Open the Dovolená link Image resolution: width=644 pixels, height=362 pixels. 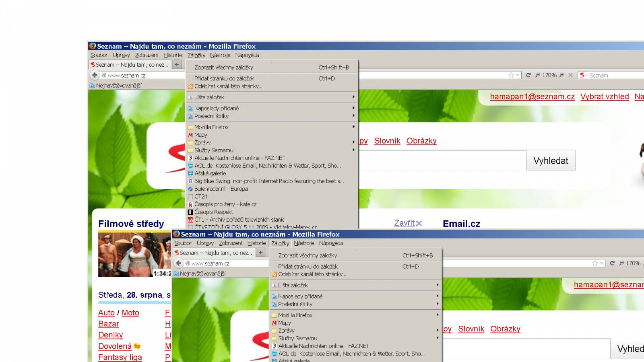[115, 346]
